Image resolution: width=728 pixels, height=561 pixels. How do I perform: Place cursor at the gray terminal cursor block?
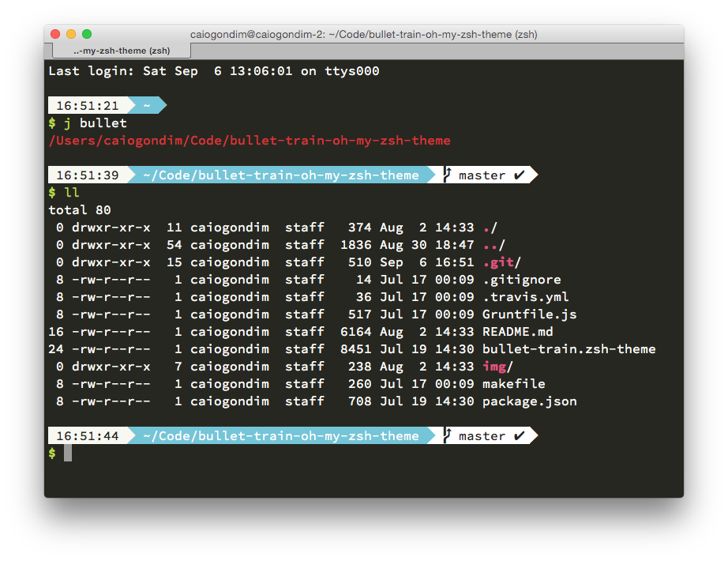point(68,453)
